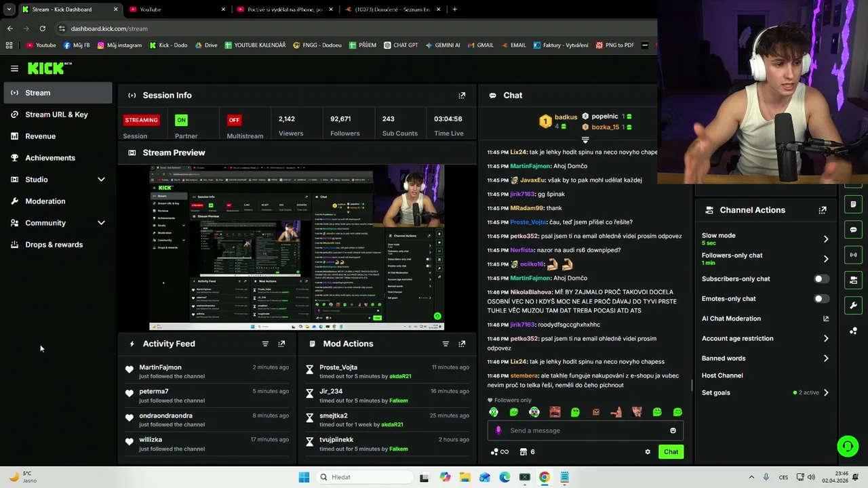Click the three-dots icon in right sidebar
The image size is (868, 488).
tap(853, 331)
